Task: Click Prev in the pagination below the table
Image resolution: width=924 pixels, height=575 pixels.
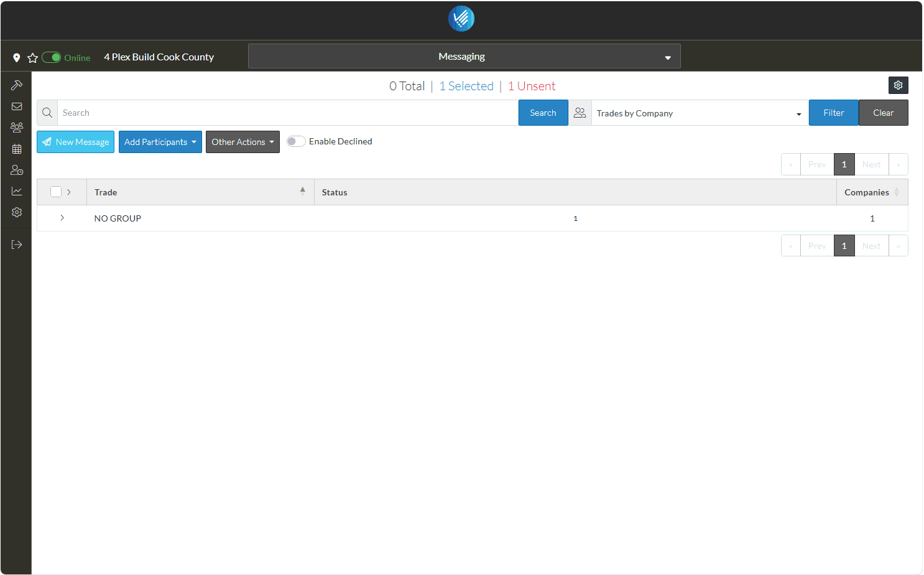Action: [817, 246]
